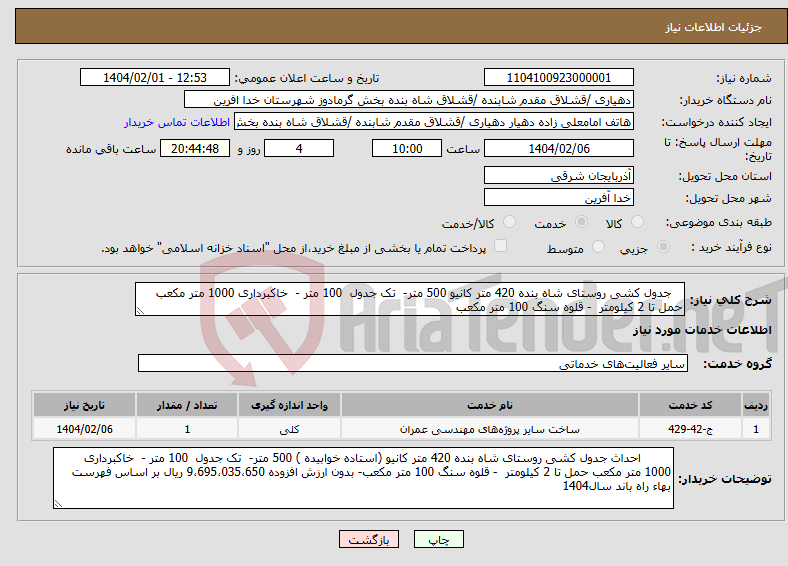Select the جزیی purchase type radio

tap(663, 247)
